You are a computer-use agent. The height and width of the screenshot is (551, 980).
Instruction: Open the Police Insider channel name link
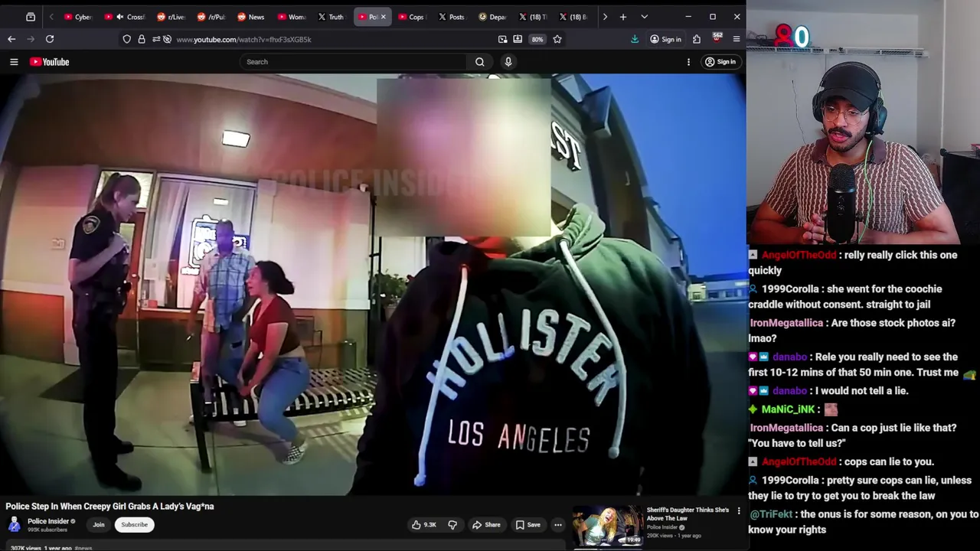[48, 521]
